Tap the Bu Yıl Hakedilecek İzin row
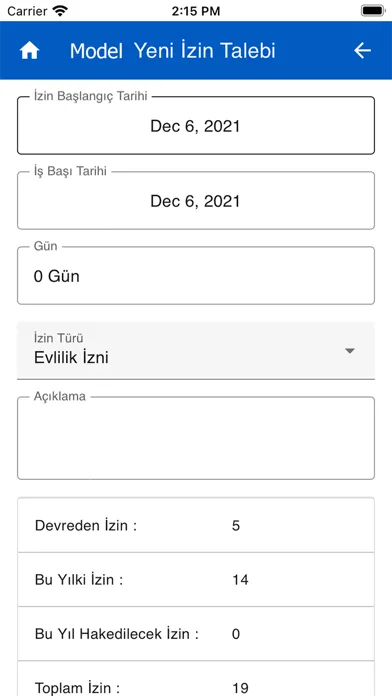This screenshot has height=696, width=392. click(196, 634)
